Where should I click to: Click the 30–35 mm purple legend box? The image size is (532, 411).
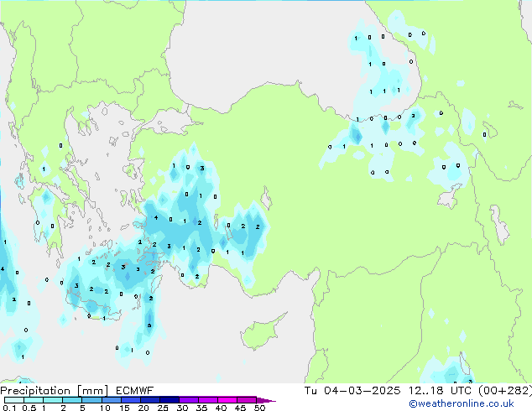pos(188,400)
